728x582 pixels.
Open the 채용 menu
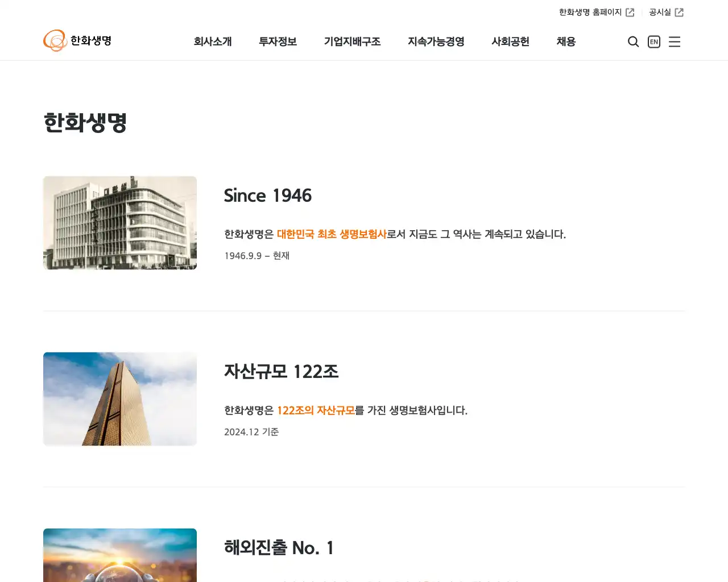coord(566,41)
